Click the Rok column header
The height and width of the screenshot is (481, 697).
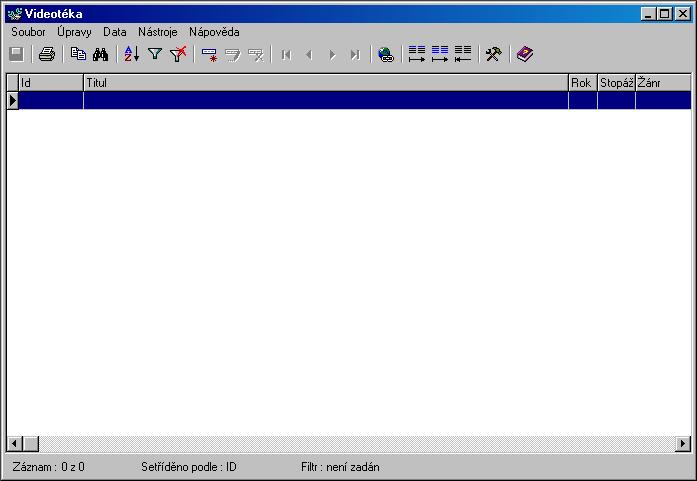pyautogui.click(x=583, y=83)
